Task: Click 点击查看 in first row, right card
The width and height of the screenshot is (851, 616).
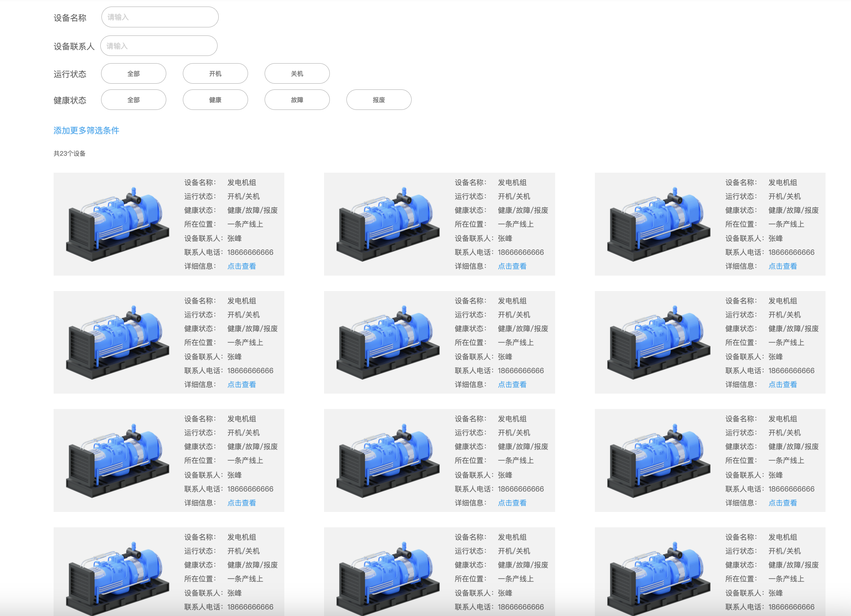Action: [783, 266]
